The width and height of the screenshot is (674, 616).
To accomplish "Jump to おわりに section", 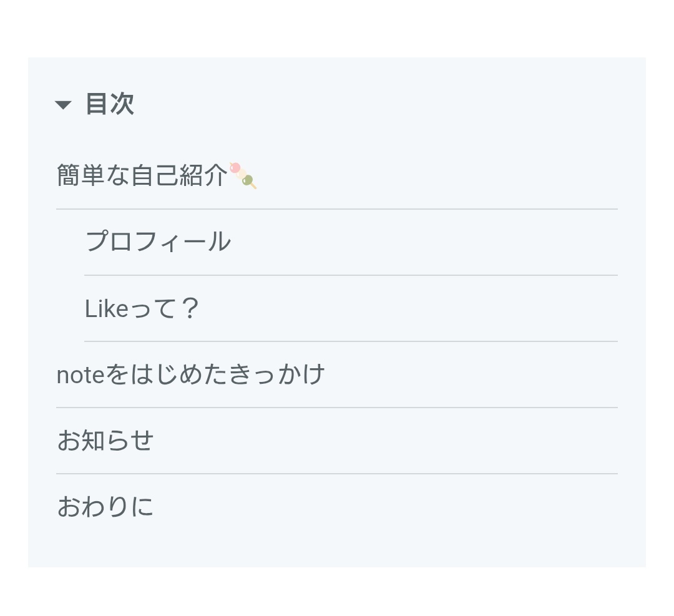I will (105, 507).
